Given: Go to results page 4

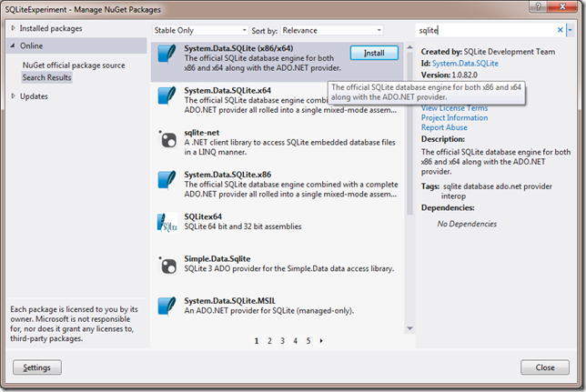Looking at the screenshot, I should point(295,341).
